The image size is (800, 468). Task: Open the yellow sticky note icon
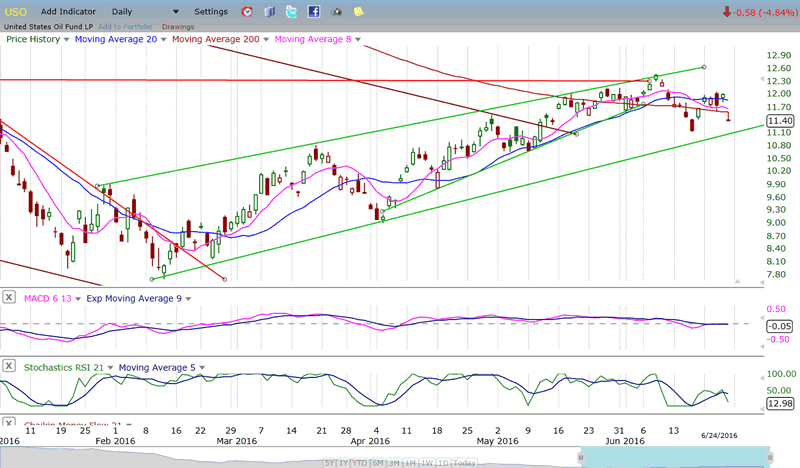tap(358, 12)
